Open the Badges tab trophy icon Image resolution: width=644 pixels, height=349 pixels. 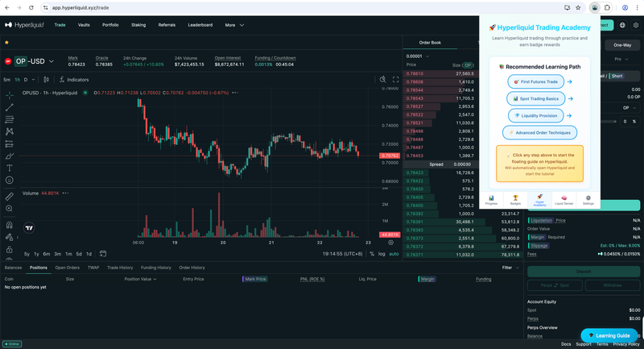pos(515,199)
